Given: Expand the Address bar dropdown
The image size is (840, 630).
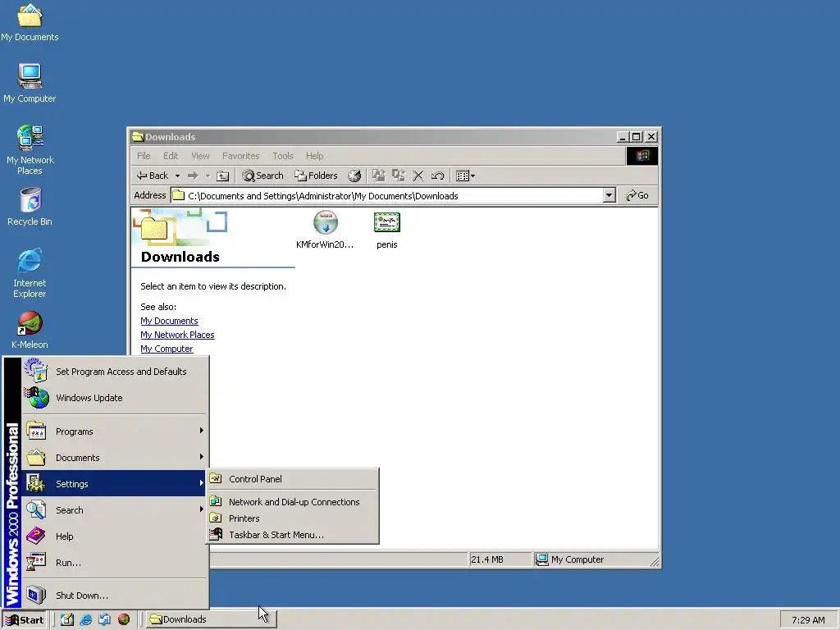Looking at the screenshot, I should 609,195.
